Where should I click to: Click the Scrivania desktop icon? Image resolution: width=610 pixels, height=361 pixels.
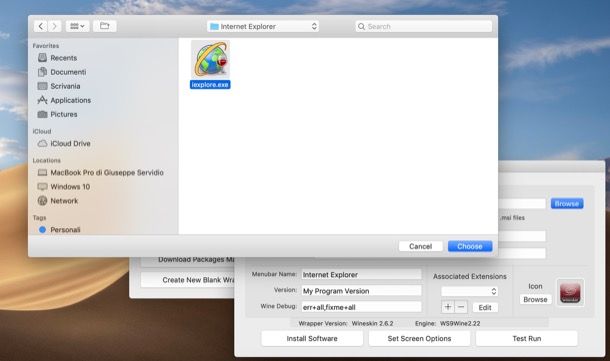coord(42,86)
